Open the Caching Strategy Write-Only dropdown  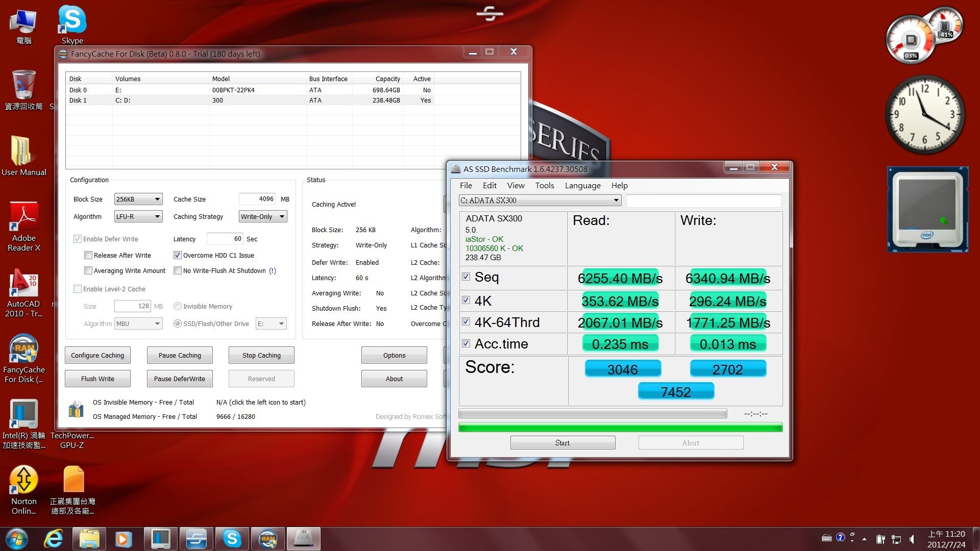click(263, 216)
